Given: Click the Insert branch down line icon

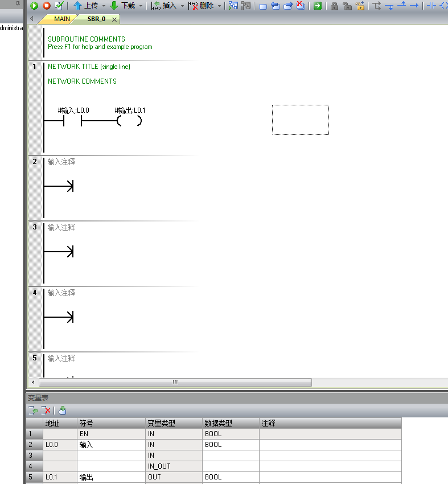Looking at the screenshot, I should (389, 6).
